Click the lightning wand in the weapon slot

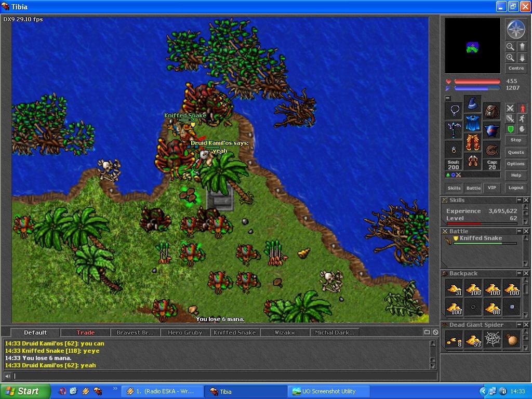pos(454,130)
